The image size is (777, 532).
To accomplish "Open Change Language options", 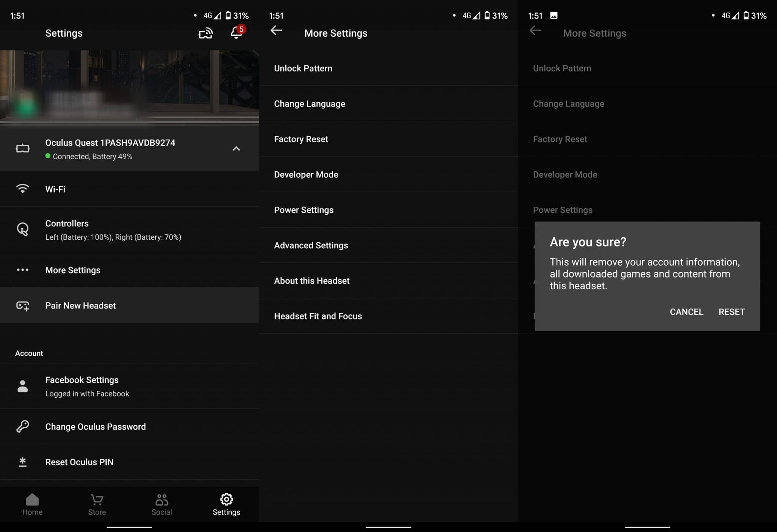I will [310, 104].
